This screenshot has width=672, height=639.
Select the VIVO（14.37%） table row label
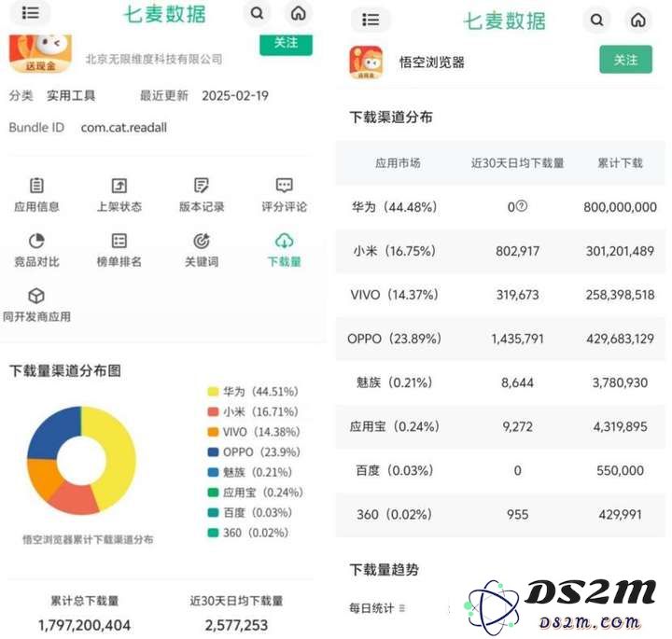click(x=395, y=295)
